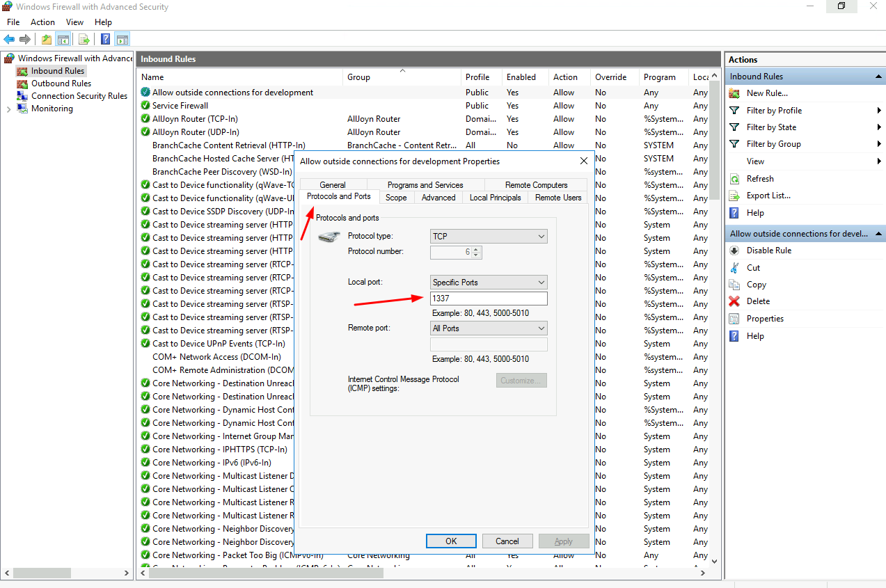886x588 pixels.
Task: Open the Local port dropdown
Action: coord(489,283)
